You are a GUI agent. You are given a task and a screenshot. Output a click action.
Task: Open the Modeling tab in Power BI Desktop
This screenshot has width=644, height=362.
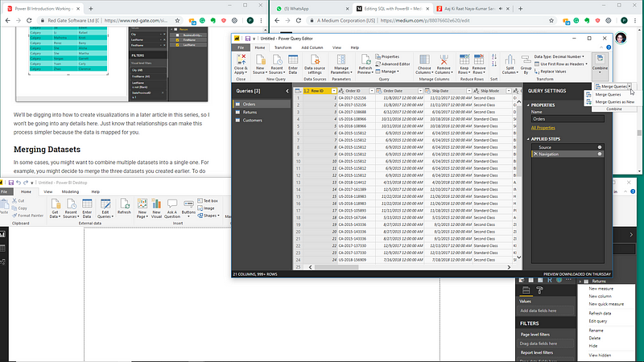[70, 191]
